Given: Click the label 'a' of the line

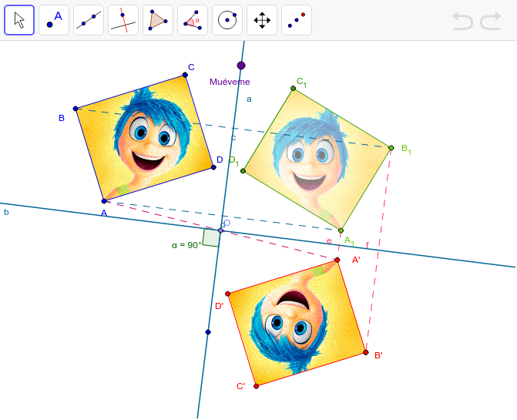Looking at the screenshot, I should [x=249, y=99].
